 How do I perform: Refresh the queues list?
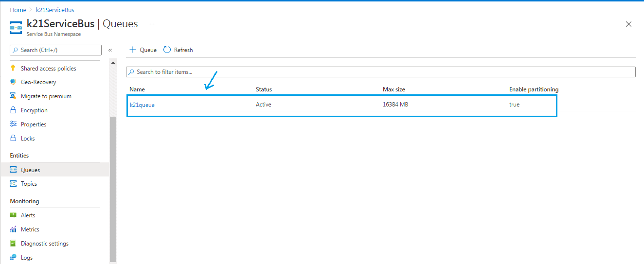tap(179, 50)
